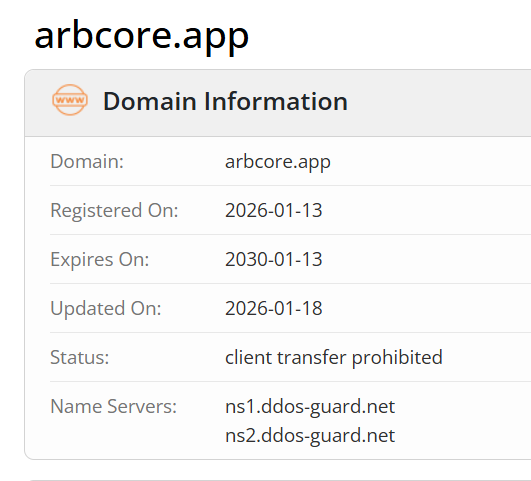Select the Domain value arbcore.app

(278, 162)
